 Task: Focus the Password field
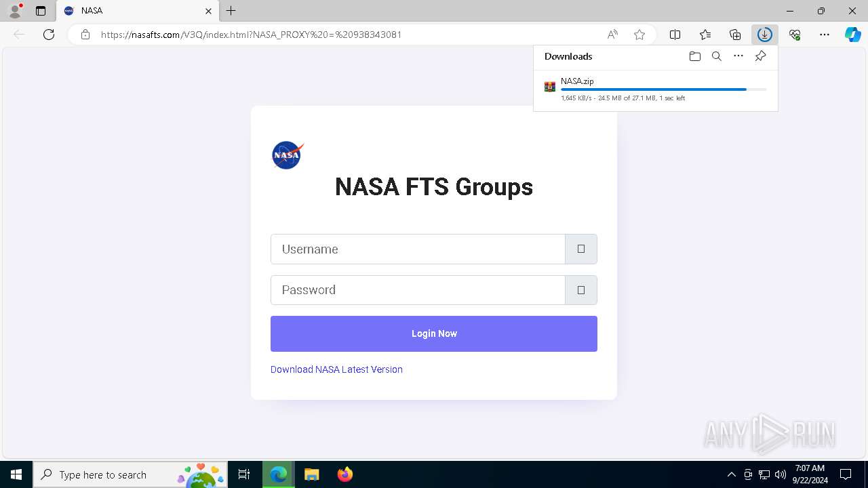point(418,290)
